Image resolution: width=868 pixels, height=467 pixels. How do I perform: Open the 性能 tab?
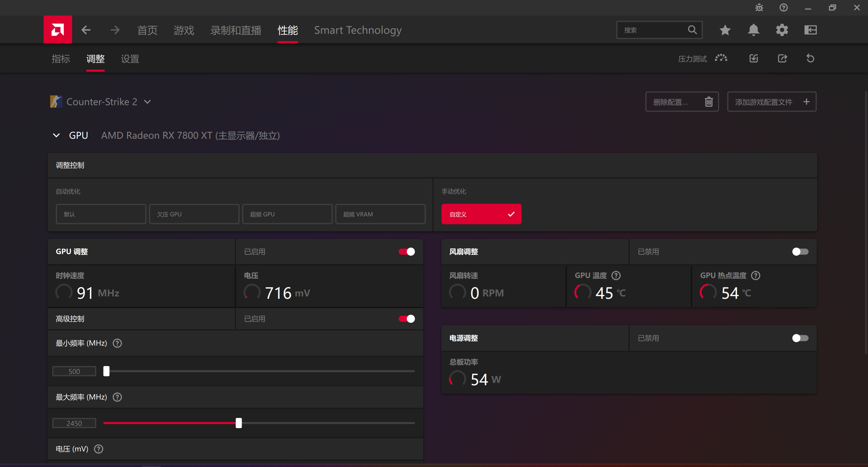288,30
